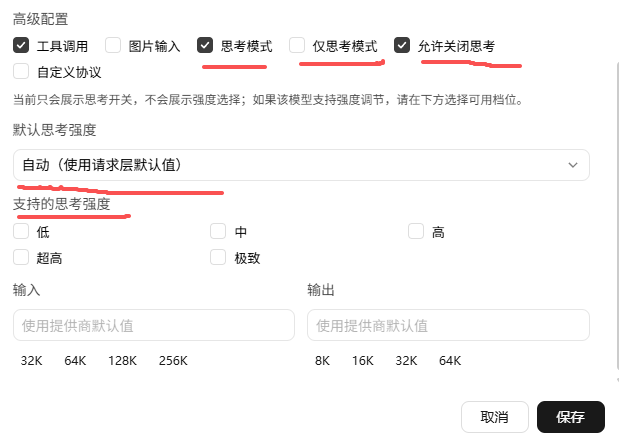Click the 取消 button
Image resolution: width=619 pixels, height=446 pixels.
click(x=495, y=417)
